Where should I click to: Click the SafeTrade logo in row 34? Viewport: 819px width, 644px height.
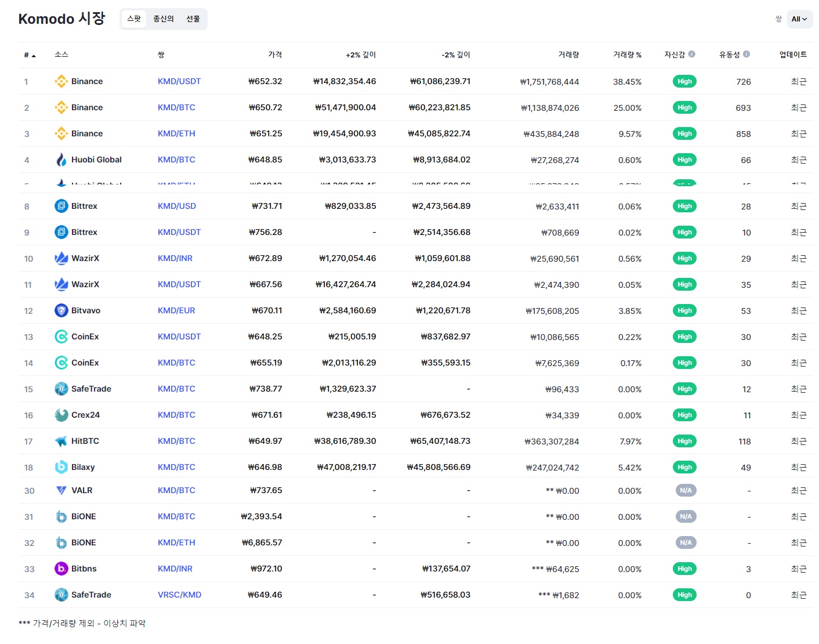(x=61, y=595)
